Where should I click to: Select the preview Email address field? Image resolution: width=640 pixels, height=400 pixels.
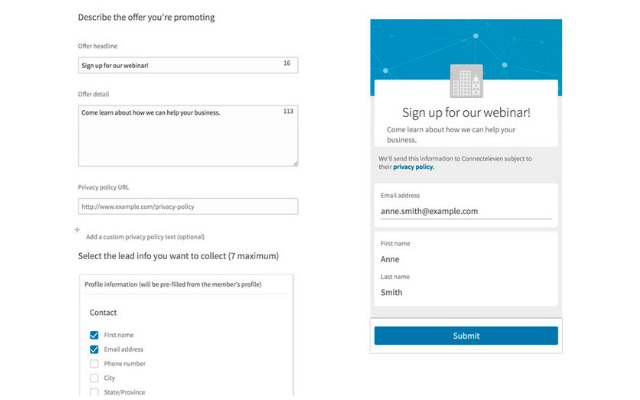tap(466, 211)
